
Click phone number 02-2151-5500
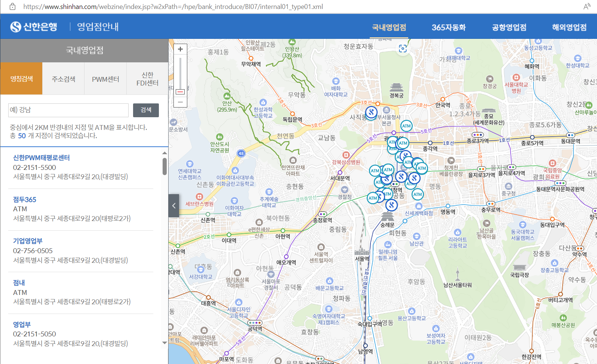coord(34,168)
